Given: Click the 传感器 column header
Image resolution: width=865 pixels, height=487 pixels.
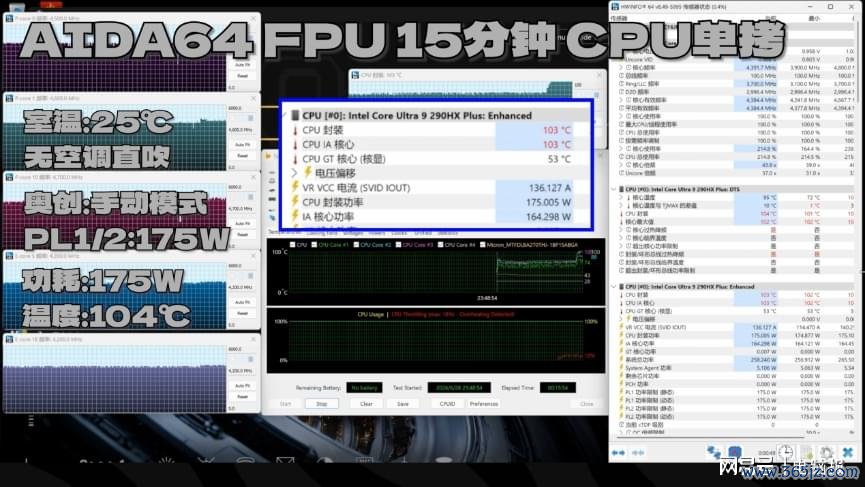Looking at the screenshot, I should pos(619,18).
